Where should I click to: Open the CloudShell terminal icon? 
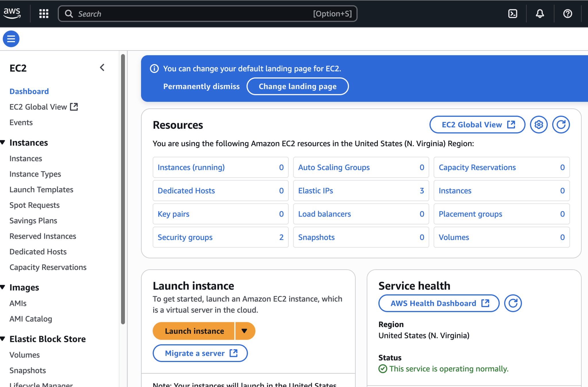click(x=513, y=13)
